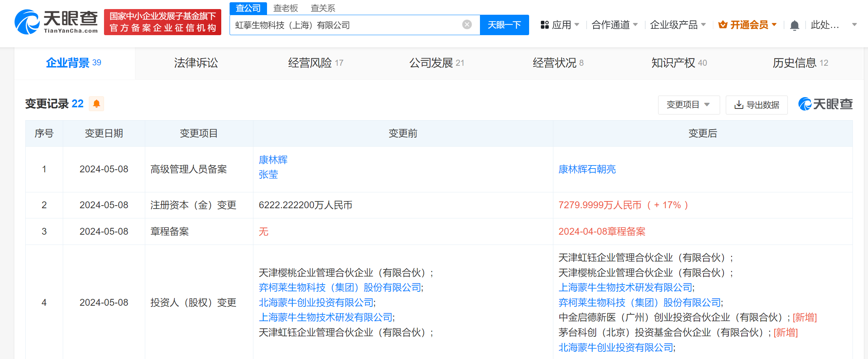Open the user account dropdown arrow
868x359 pixels.
(x=854, y=25)
